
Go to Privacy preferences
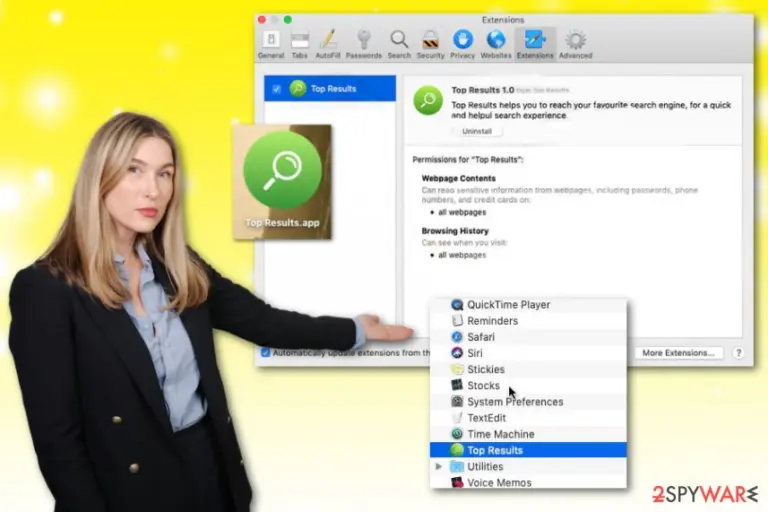tap(462, 45)
